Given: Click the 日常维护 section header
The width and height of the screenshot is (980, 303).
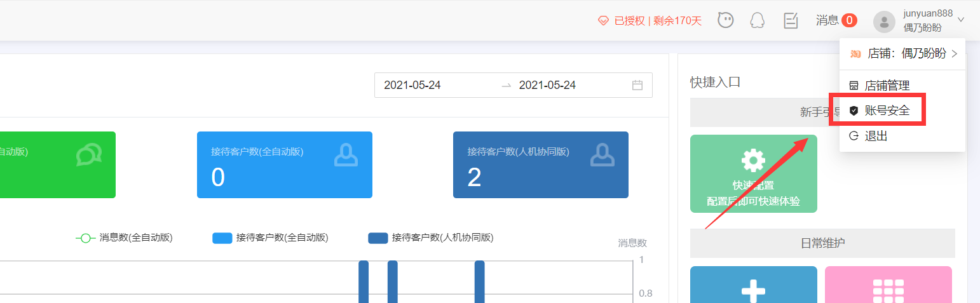Looking at the screenshot, I should pos(822,243).
